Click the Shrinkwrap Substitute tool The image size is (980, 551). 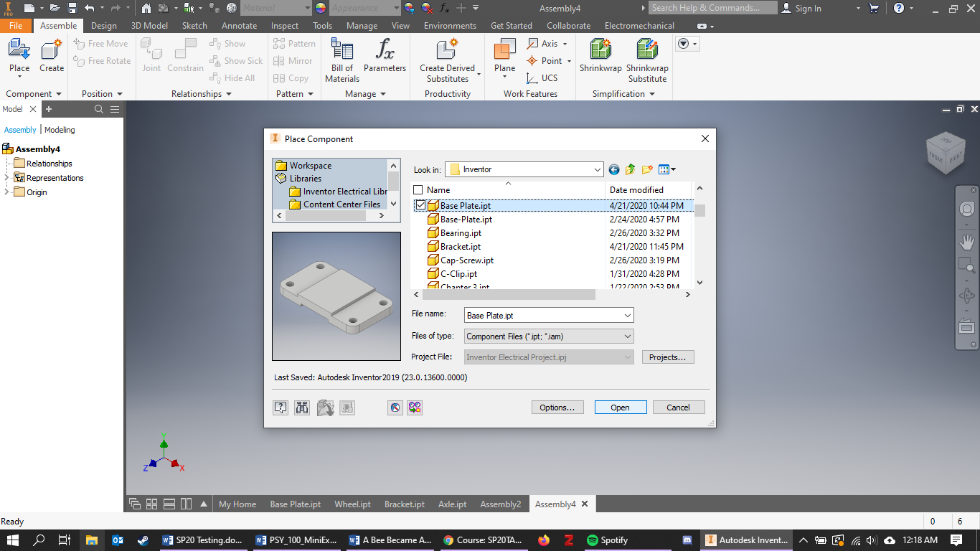[x=647, y=60]
